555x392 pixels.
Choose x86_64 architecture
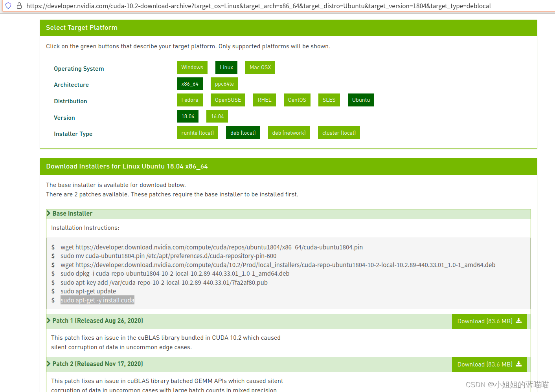[190, 84]
